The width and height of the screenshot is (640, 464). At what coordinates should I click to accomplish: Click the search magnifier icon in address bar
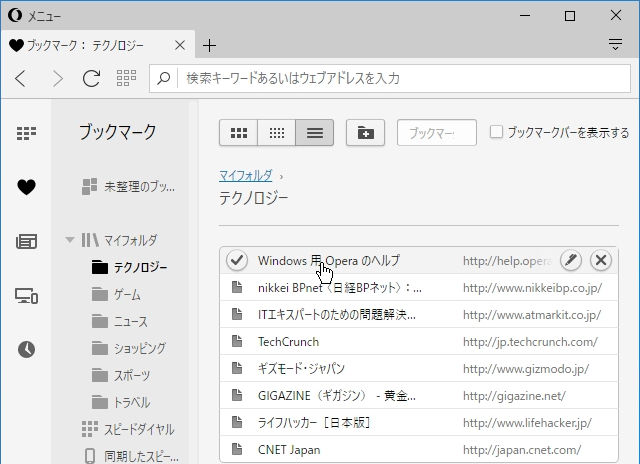click(x=164, y=78)
